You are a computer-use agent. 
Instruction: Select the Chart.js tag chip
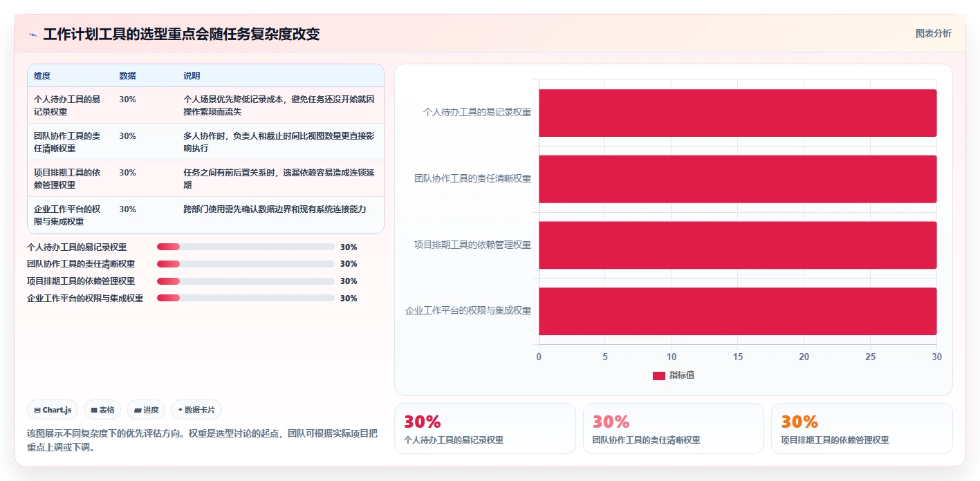point(53,410)
